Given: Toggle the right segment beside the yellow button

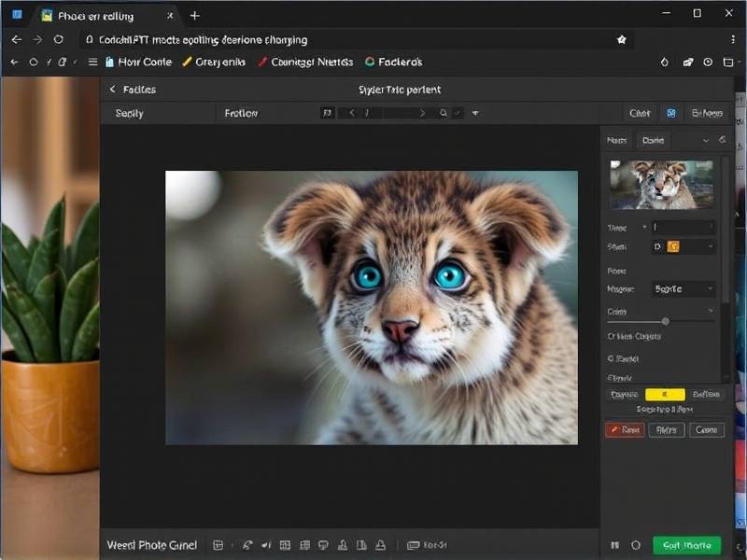Looking at the screenshot, I should click(x=706, y=395).
